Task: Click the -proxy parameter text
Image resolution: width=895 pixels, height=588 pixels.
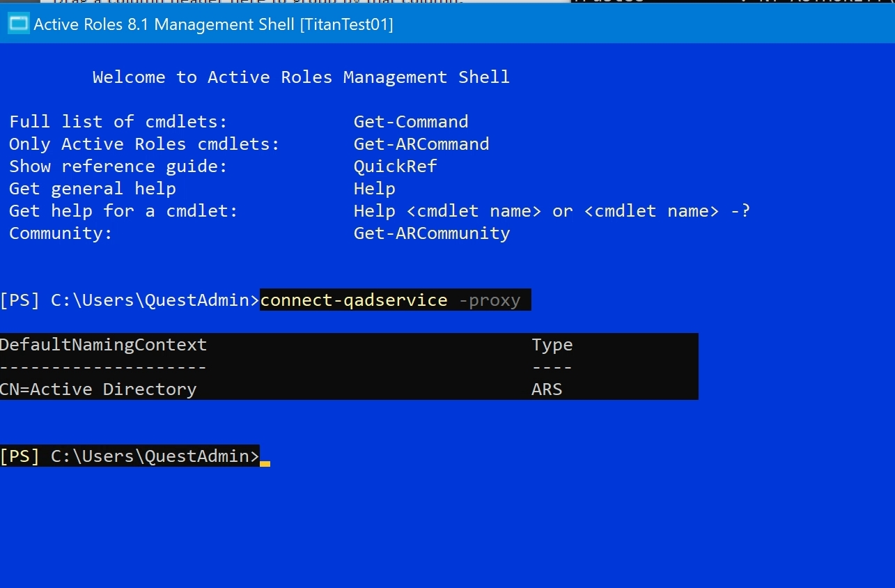Action: [x=490, y=300]
